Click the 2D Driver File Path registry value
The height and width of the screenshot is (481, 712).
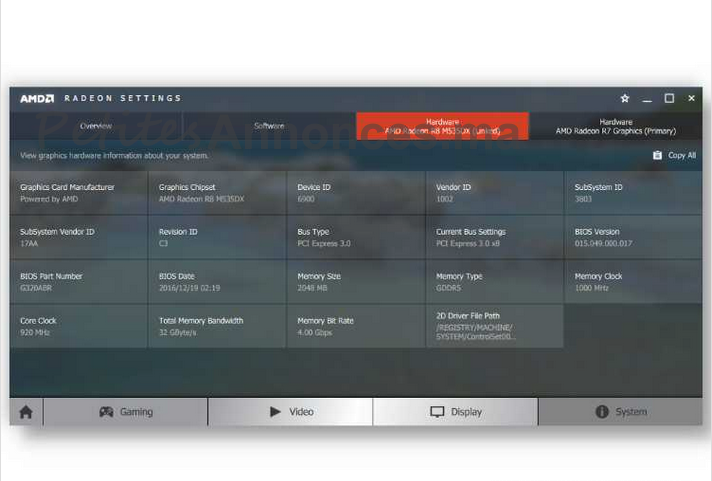point(475,332)
